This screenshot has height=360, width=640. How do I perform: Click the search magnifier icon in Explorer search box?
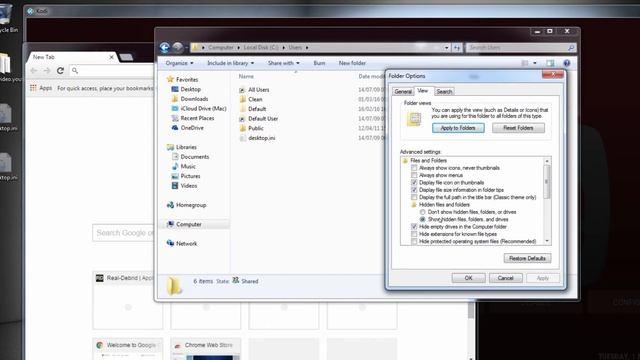571,48
